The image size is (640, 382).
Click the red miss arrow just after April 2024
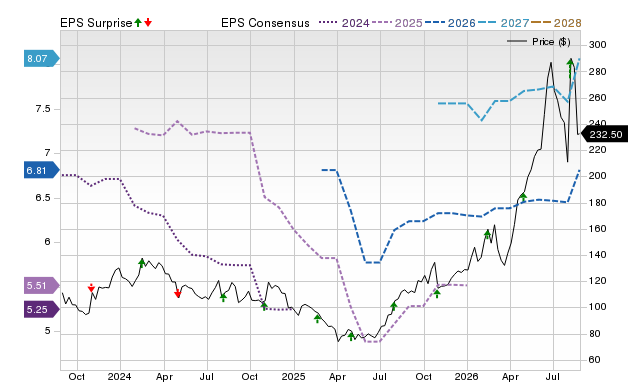(x=178, y=293)
